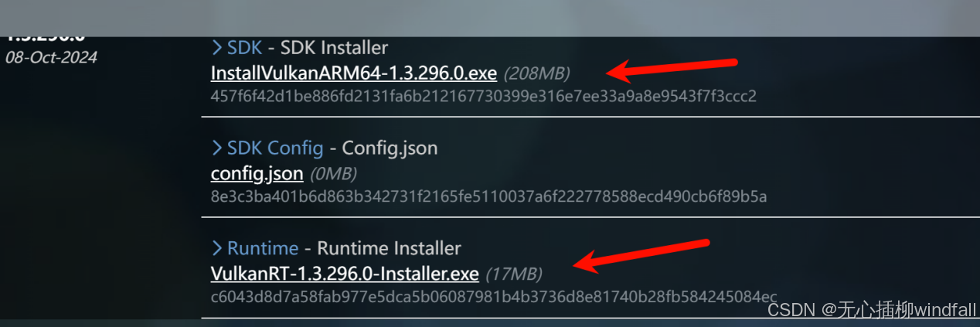Expand the chevron beside SDK

(x=217, y=48)
